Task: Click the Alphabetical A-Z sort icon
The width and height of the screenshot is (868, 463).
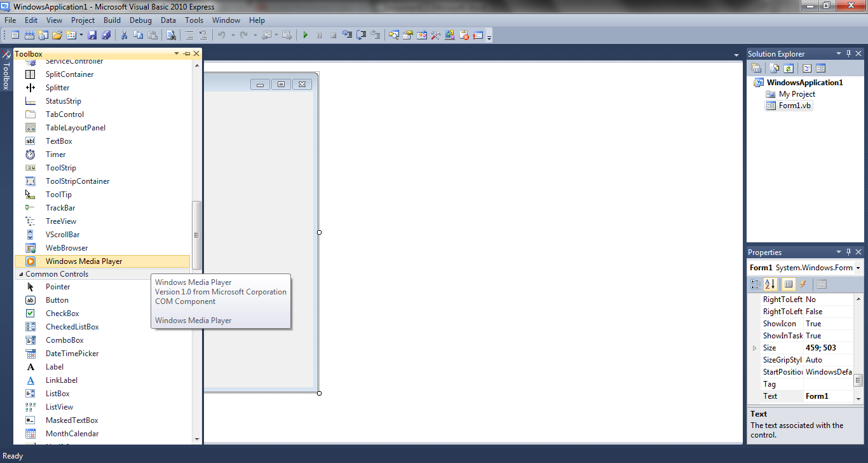Action: pyautogui.click(x=770, y=284)
